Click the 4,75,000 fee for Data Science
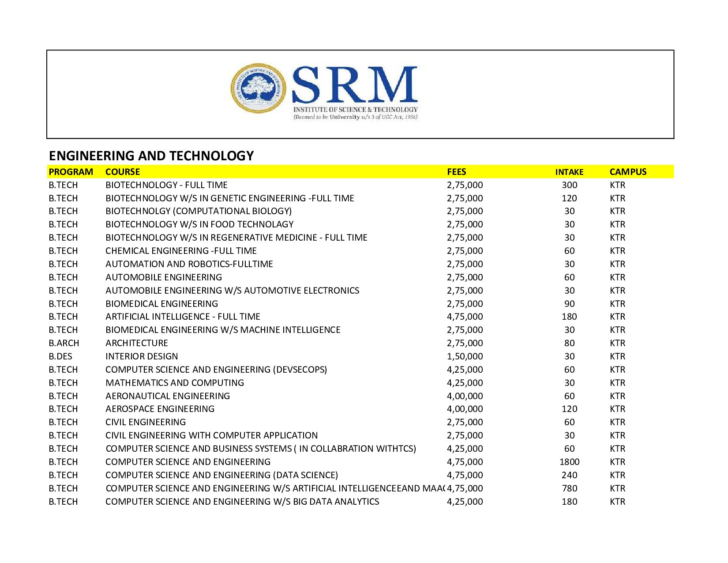 tap(464, 475)
